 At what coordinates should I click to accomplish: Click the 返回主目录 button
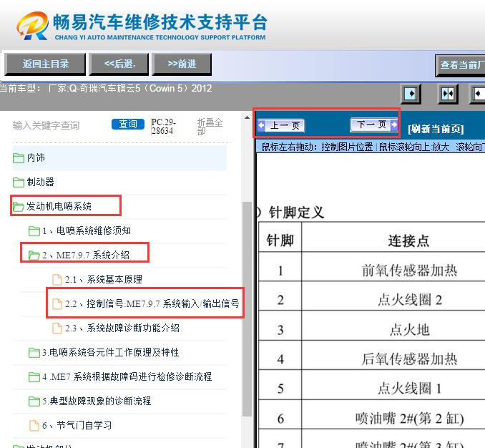(45, 64)
